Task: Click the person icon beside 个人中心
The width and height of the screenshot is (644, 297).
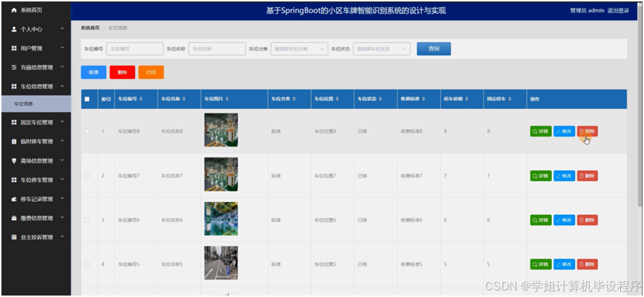Action: coord(14,29)
